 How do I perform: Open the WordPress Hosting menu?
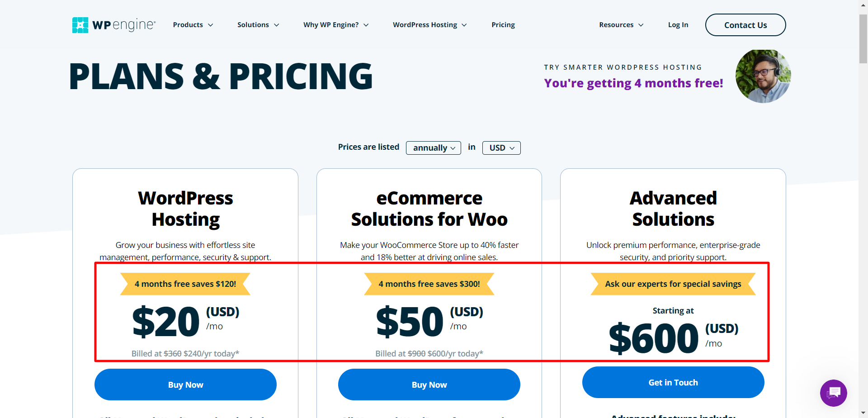[429, 25]
